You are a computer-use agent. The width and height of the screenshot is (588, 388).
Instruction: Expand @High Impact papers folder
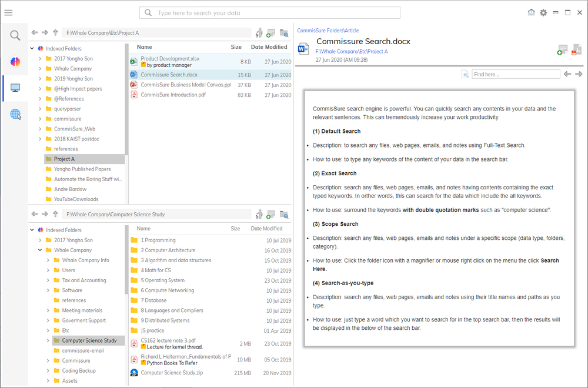(x=40, y=89)
